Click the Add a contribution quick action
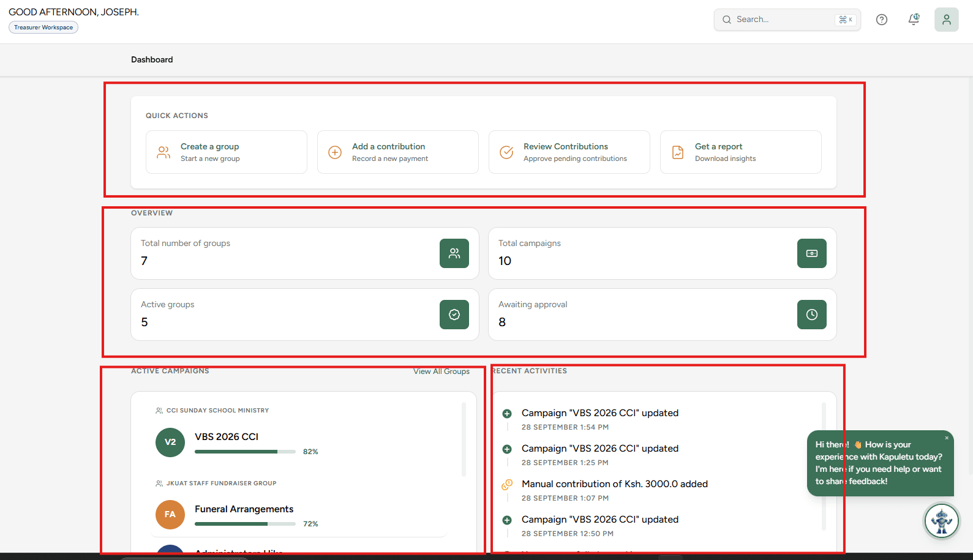This screenshot has height=560, width=973. pyautogui.click(x=398, y=152)
